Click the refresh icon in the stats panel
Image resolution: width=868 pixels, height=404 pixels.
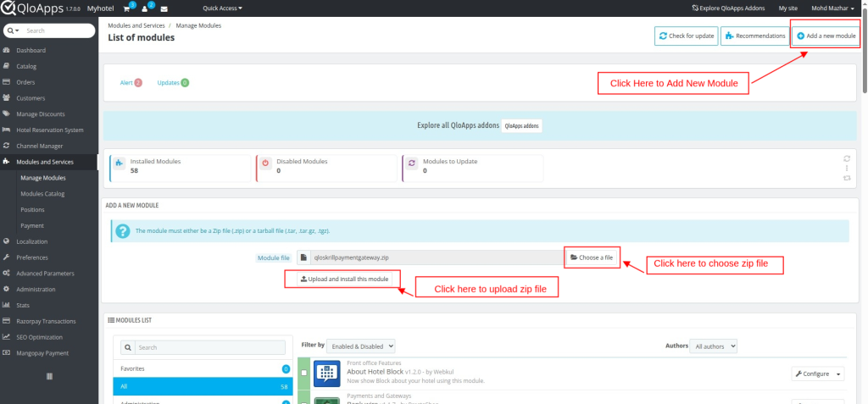click(846, 158)
